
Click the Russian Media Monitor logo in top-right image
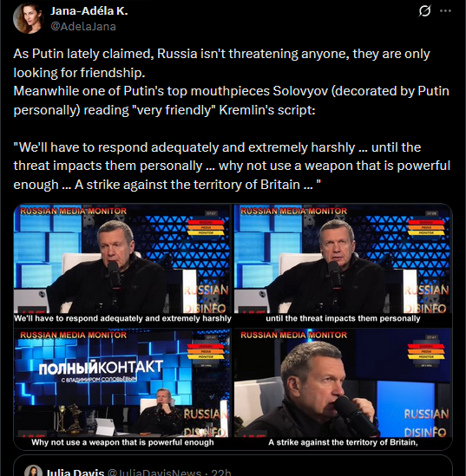click(x=426, y=227)
